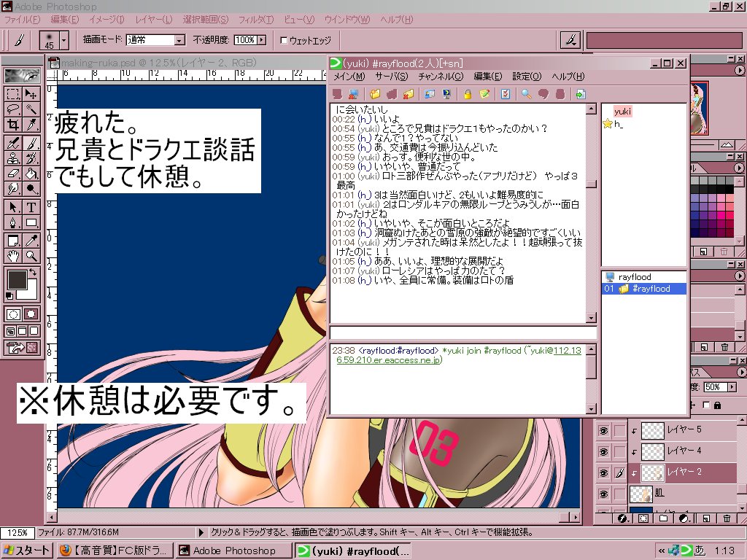Select the Rectangle shape tool
This screenshot has height=560, width=747.
pos(31,222)
